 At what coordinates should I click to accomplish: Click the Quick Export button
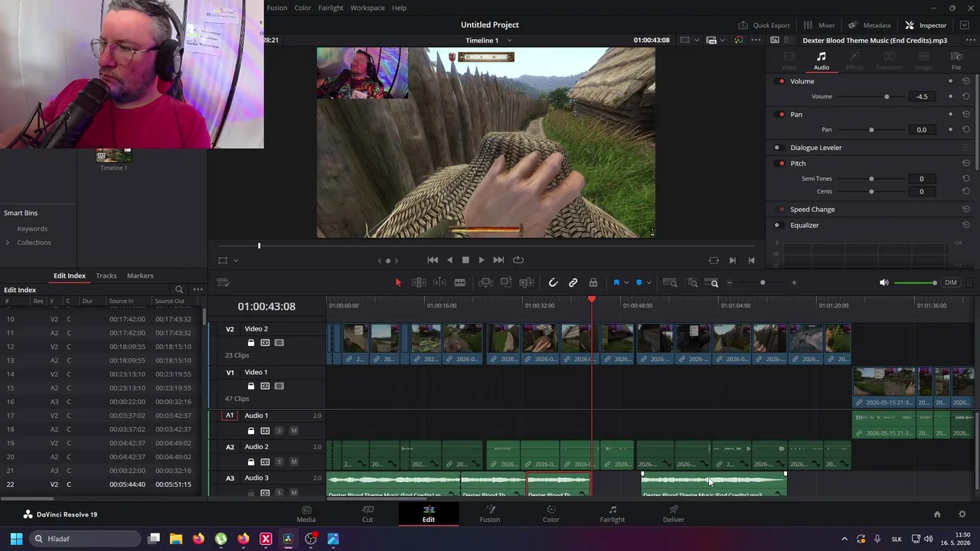click(764, 25)
